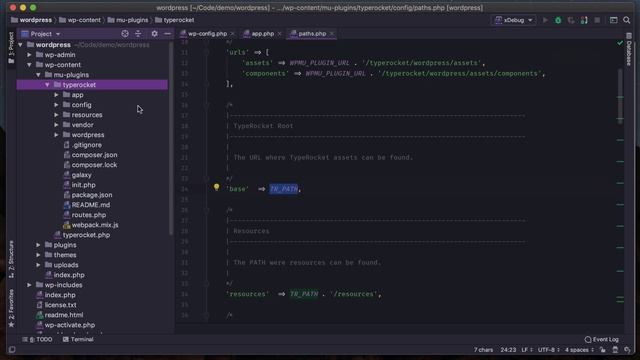Open the Database side tool window

(629, 50)
